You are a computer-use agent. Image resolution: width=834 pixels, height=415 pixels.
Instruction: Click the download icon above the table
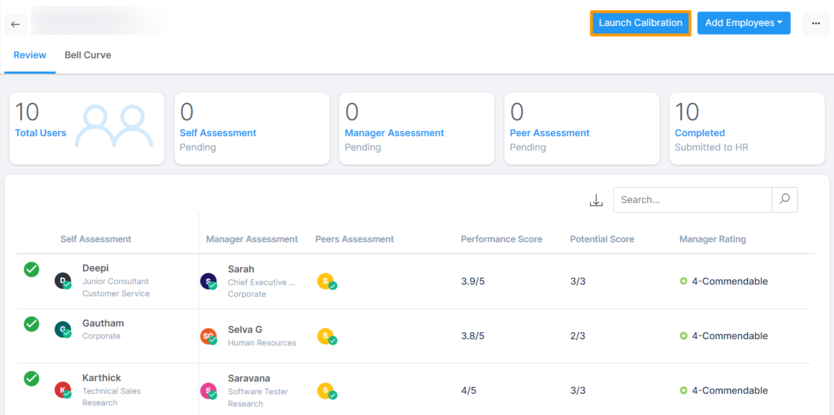pyautogui.click(x=596, y=200)
